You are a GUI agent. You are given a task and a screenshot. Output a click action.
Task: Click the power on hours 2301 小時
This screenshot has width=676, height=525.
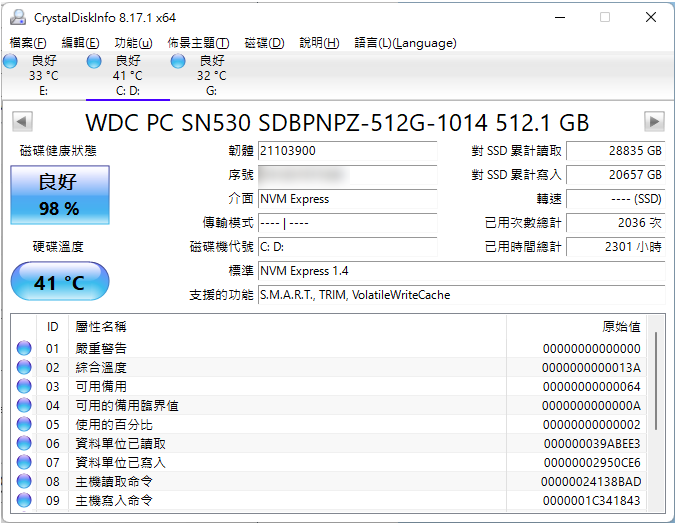(x=616, y=247)
